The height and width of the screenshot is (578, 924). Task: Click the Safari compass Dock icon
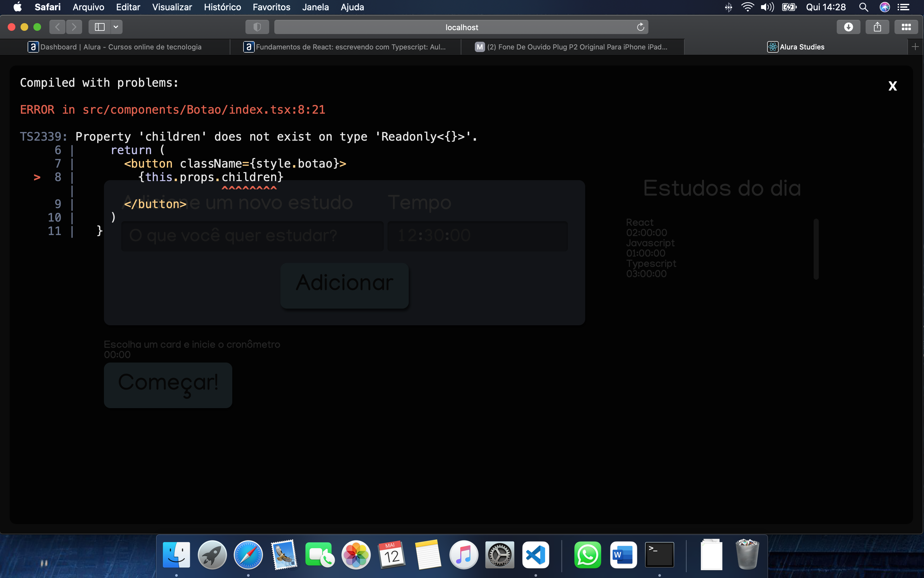click(x=248, y=555)
